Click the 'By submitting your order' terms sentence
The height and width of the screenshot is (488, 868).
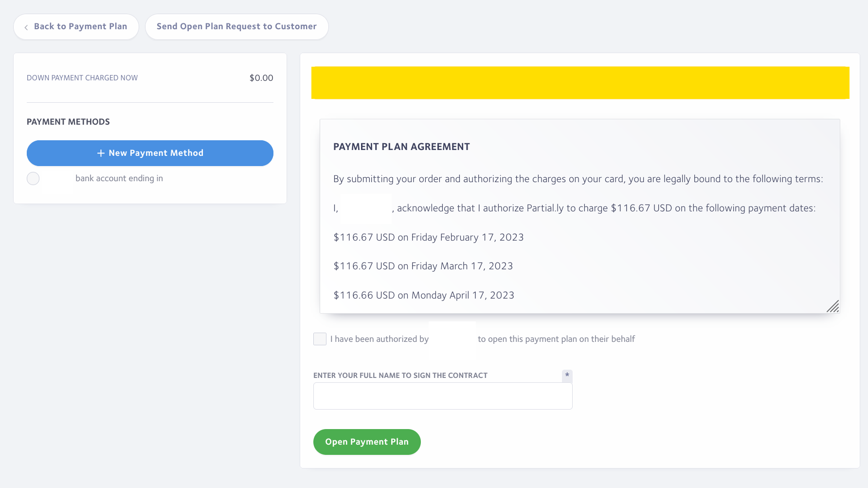578,179
